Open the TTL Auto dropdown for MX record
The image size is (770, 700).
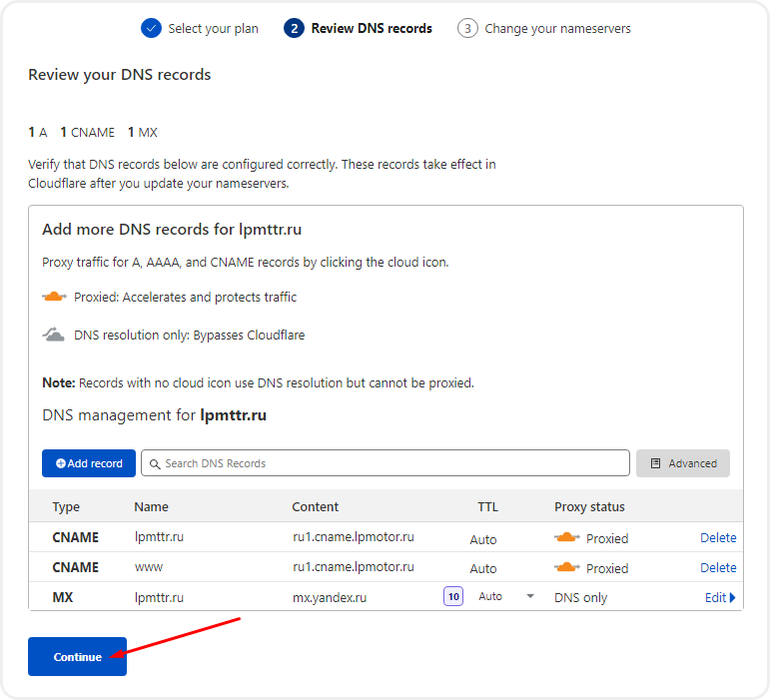505,597
